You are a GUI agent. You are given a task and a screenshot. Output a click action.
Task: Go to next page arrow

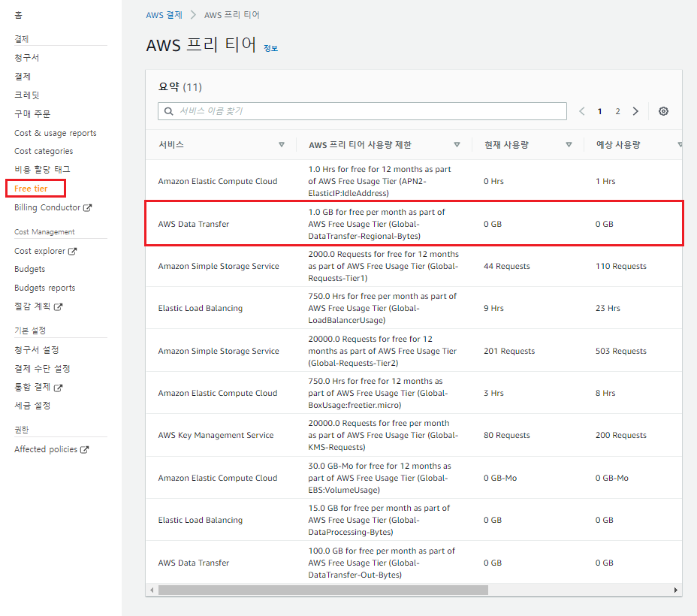click(635, 111)
